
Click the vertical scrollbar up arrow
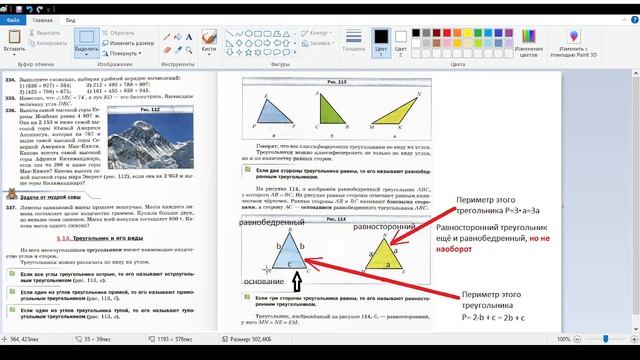click(x=636, y=73)
